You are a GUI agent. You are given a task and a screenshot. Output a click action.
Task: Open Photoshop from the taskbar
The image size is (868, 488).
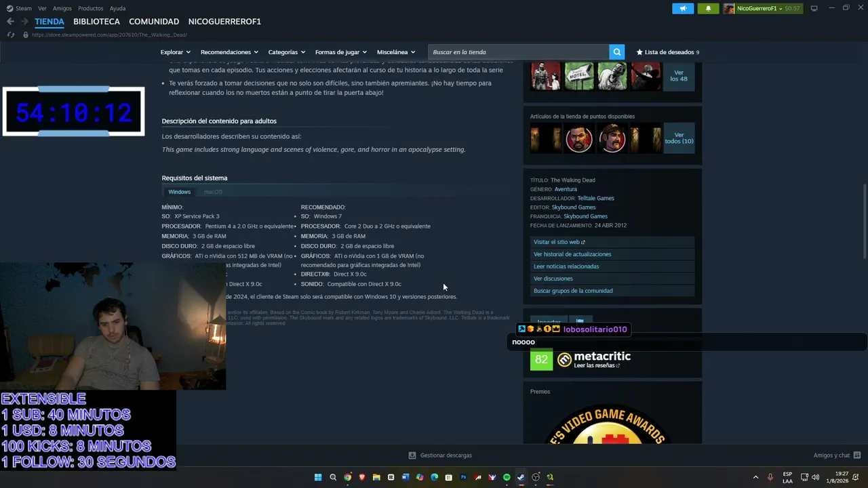(x=463, y=477)
